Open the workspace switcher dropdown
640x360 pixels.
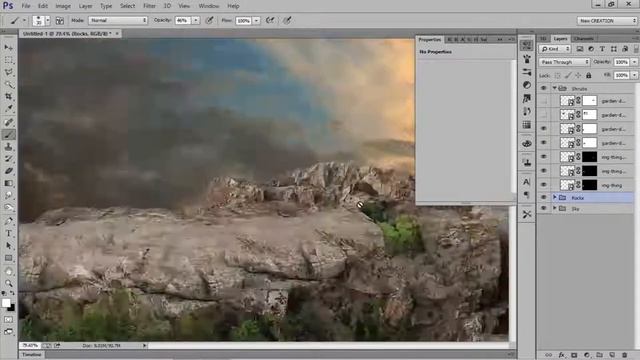pos(607,20)
